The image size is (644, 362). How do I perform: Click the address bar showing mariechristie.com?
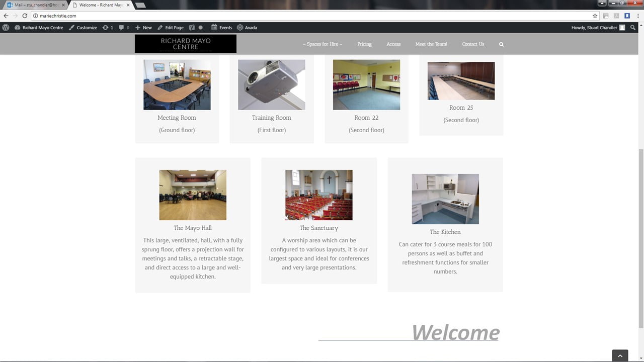tap(302, 16)
